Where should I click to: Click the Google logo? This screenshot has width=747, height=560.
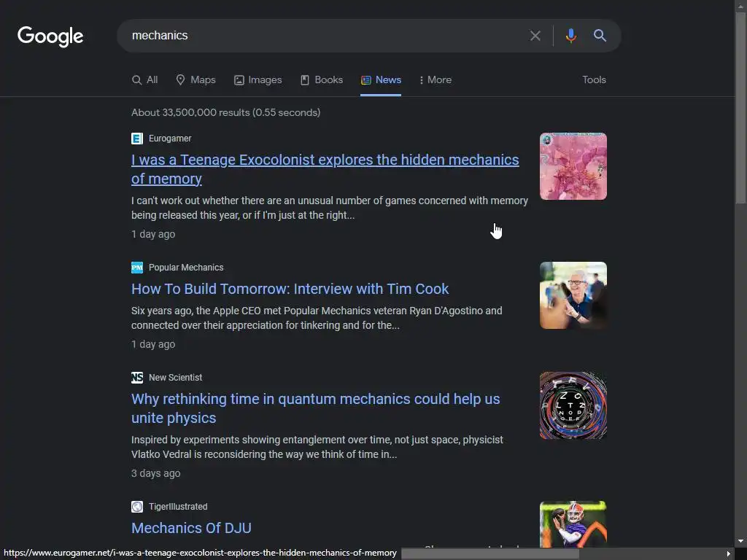[x=50, y=36]
